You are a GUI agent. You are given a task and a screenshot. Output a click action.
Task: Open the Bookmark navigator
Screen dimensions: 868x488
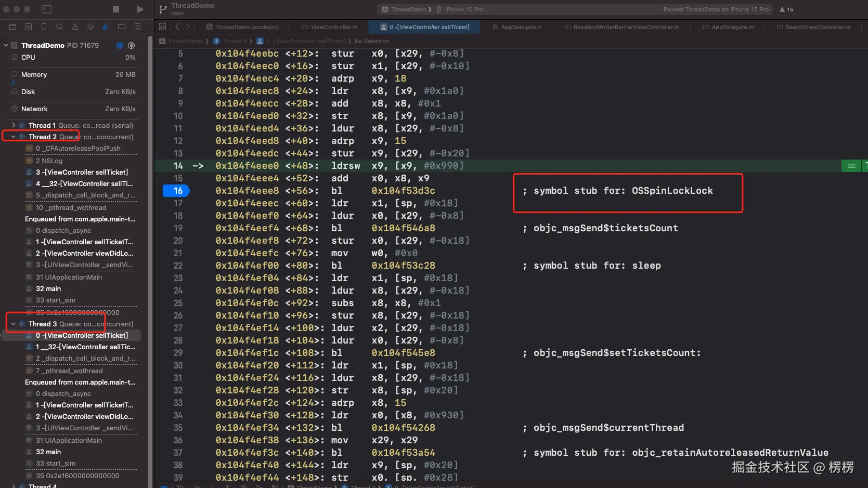click(x=44, y=27)
